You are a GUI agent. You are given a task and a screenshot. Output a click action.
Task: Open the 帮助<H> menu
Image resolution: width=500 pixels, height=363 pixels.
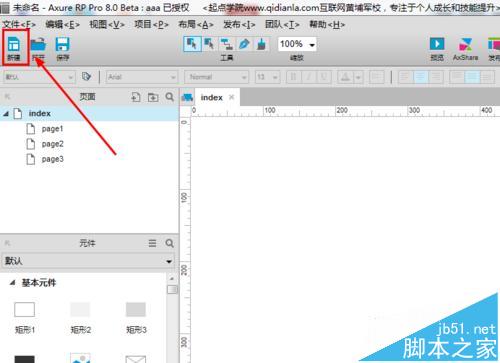pos(327,25)
